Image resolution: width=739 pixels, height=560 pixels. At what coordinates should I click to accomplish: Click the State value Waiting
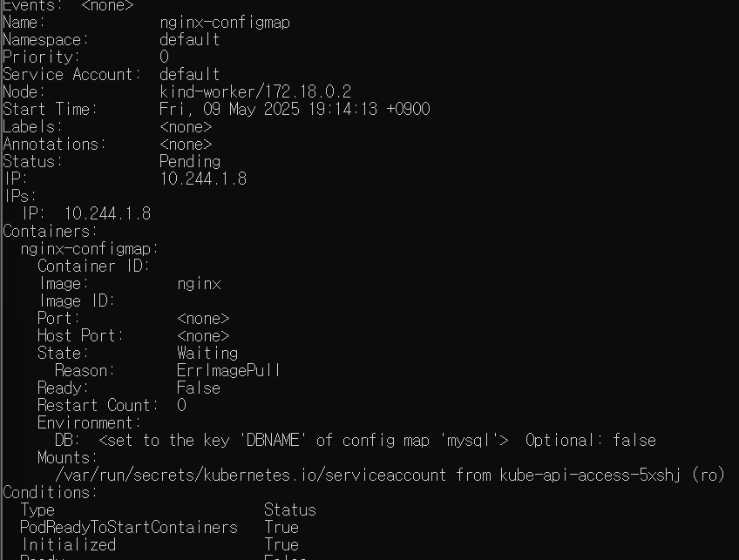(207, 354)
